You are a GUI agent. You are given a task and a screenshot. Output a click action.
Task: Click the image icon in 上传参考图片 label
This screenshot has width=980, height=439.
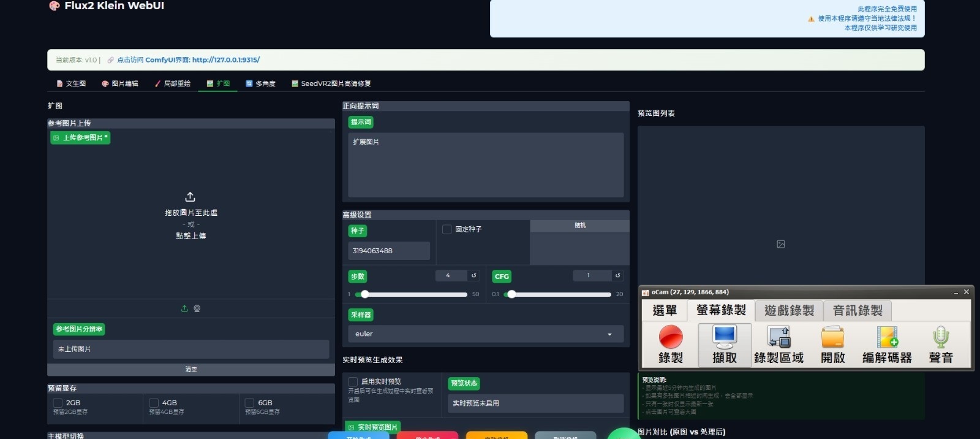(56, 138)
